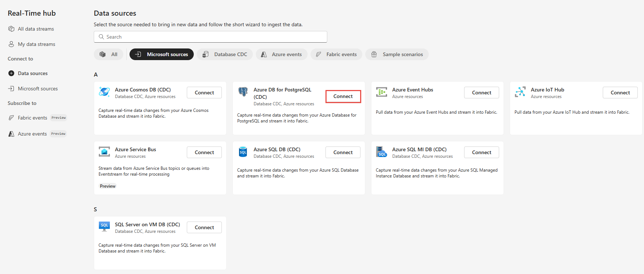The height and width of the screenshot is (274, 644).
Task: Click the Fabric events icon in sidebar
Action: click(11, 118)
